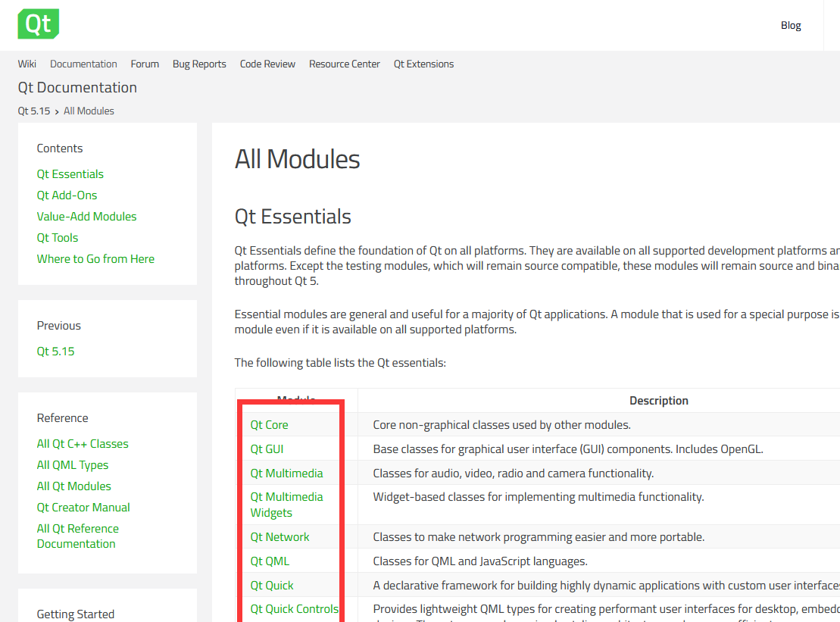Open the Qt GUI module link
840x622 pixels.
click(x=267, y=449)
